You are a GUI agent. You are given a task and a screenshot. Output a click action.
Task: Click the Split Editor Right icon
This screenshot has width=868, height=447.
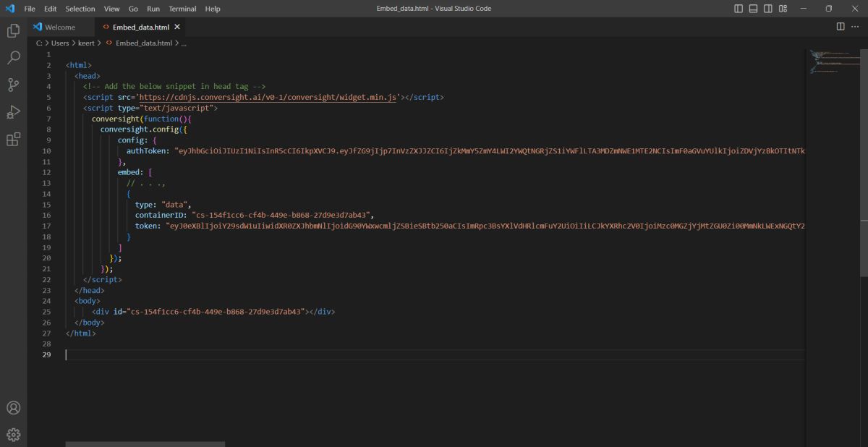click(x=841, y=27)
